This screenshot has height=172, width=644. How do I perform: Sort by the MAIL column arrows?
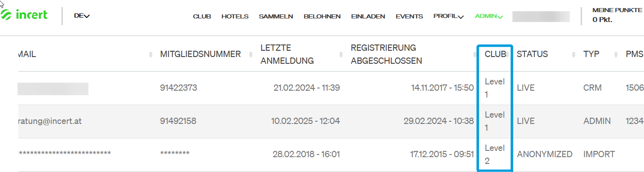point(150,54)
